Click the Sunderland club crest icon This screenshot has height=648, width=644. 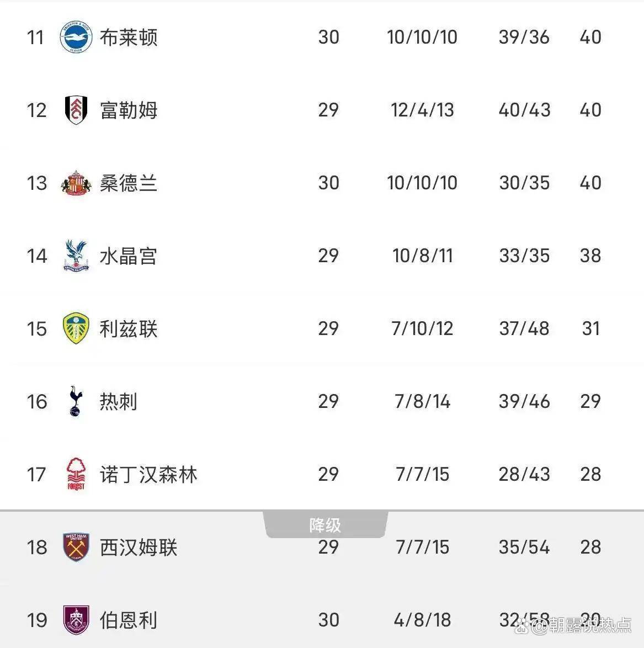point(76,183)
